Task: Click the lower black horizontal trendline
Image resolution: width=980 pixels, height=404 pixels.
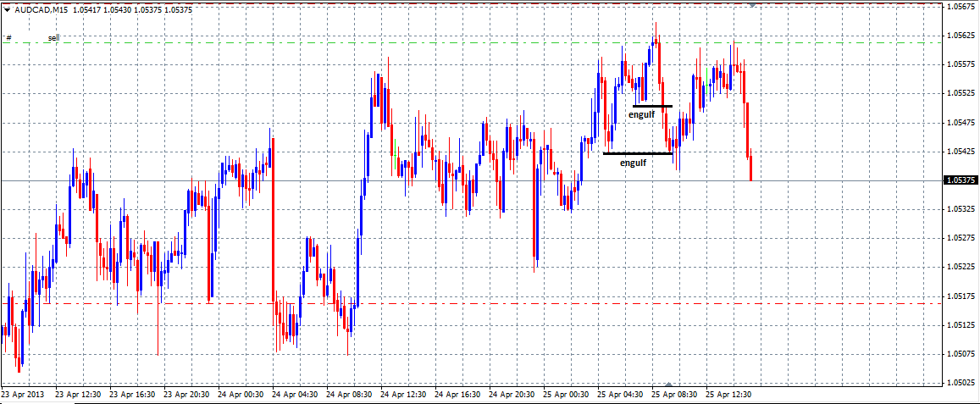Action: (x=637, y=153)
